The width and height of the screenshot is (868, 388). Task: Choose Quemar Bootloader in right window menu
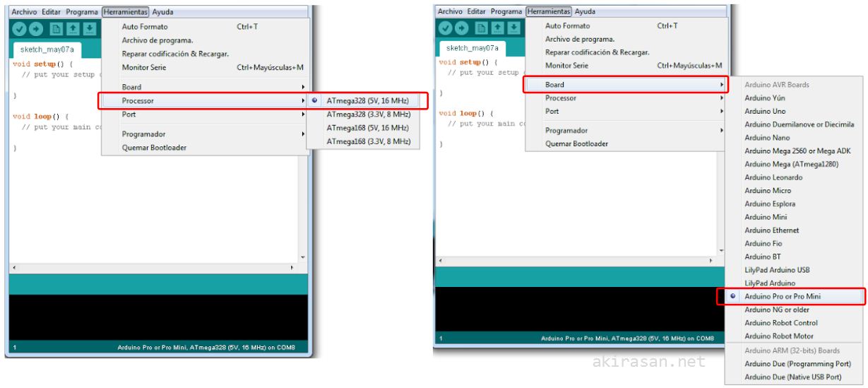coord(626,143)
